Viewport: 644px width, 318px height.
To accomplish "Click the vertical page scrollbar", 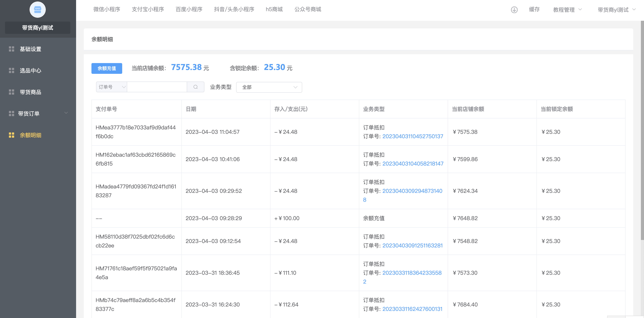I will (x=642, y=130).
